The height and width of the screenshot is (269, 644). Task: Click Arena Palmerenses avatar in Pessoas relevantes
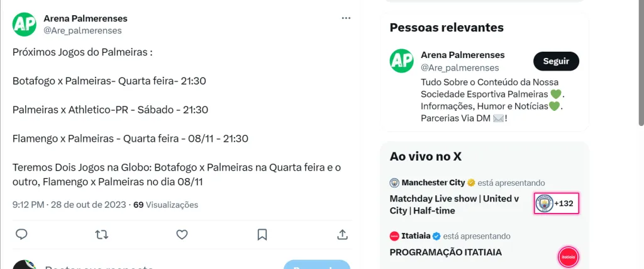click(401, 61)
